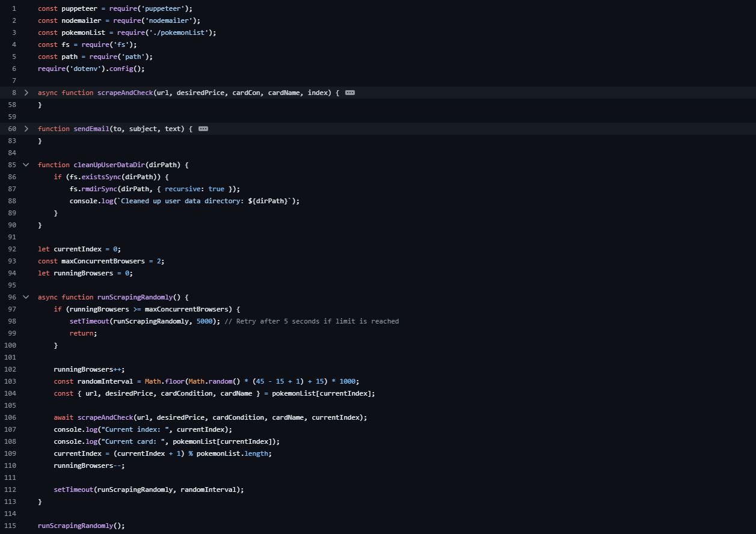Image resolution: width=756 pixels, height=534 pixels.
Task: Expand the folded sendEmail function chevron
Action: point(26,129)
